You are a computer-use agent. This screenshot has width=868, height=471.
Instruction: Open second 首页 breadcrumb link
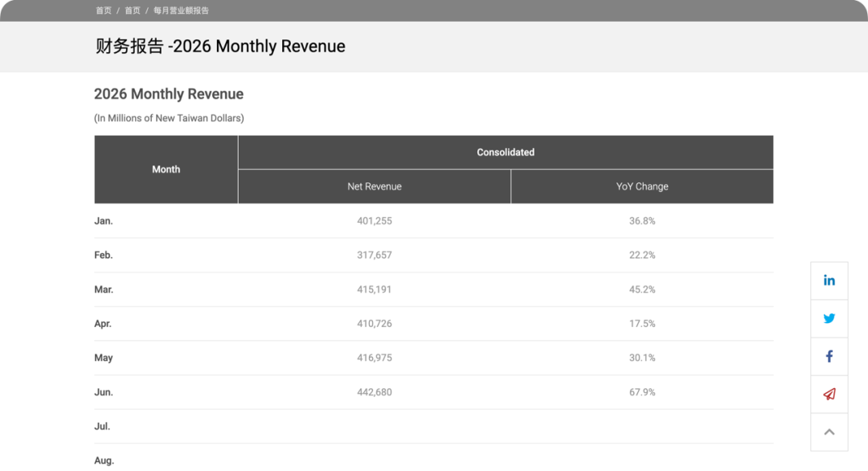click(x=133, y=10)
